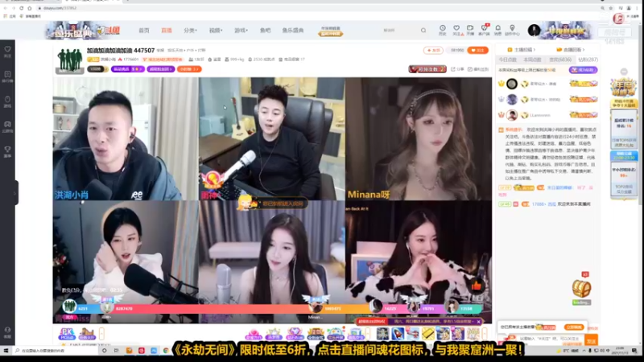This screenshot has width=644, height=362.
Task: Open the 直播回看 link
Action: 570,50
